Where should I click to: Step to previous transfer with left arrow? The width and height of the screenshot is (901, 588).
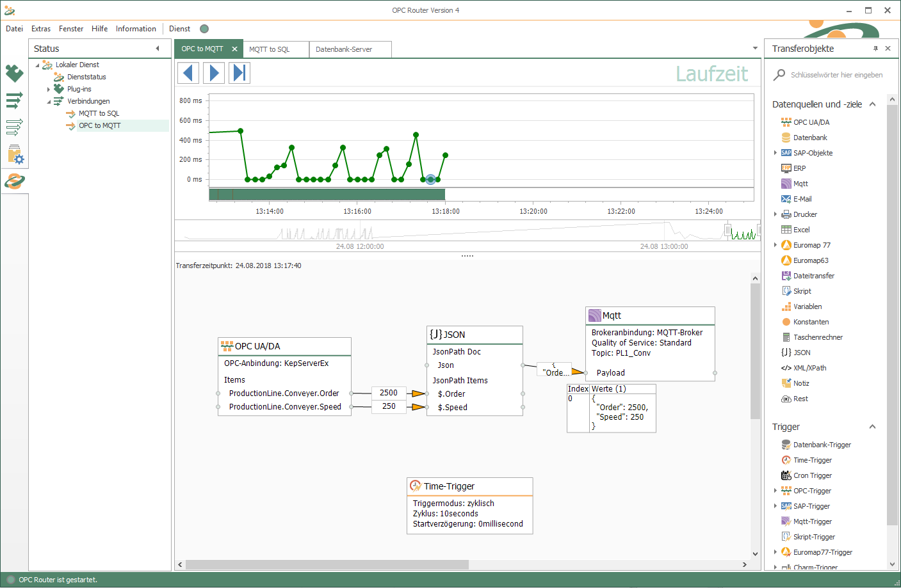click(188, 73)
